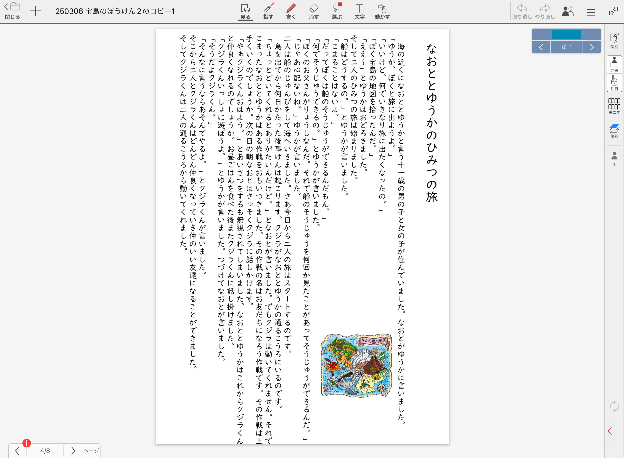Add a new page with plus icon
Image resolution: width=624 pixels, height=458 pixels.
pos(36,11)
